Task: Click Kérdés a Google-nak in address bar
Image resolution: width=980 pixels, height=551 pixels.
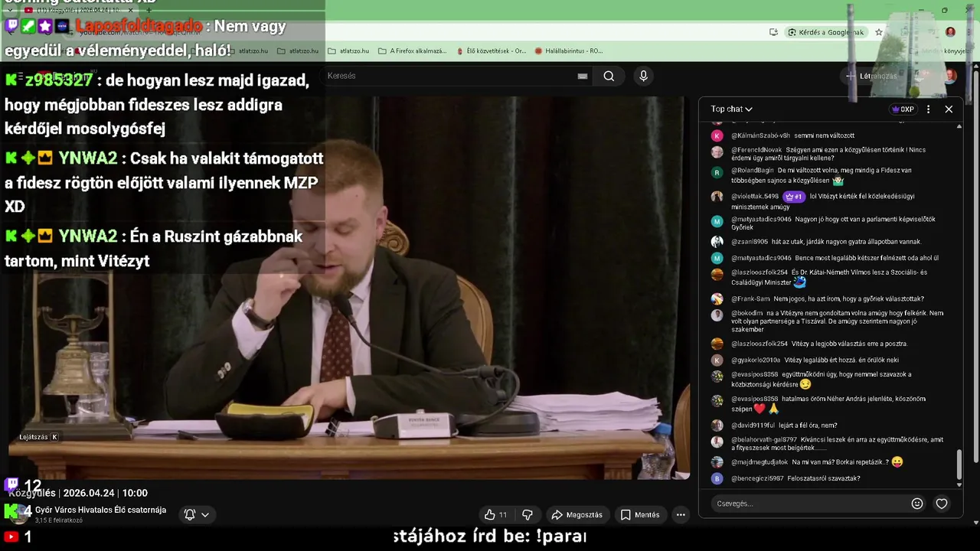Action: [x=825, y=32]
